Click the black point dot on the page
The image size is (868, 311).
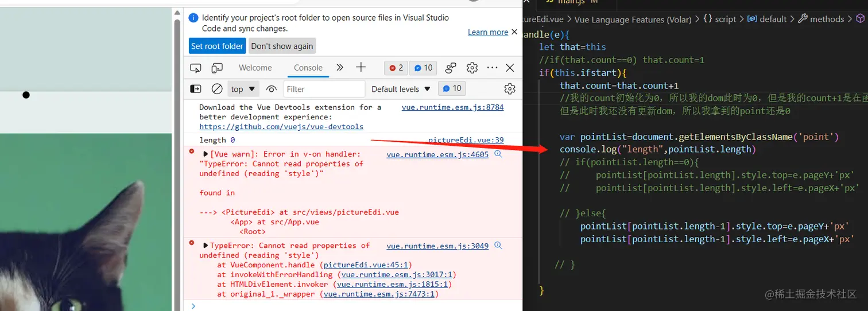26,95
